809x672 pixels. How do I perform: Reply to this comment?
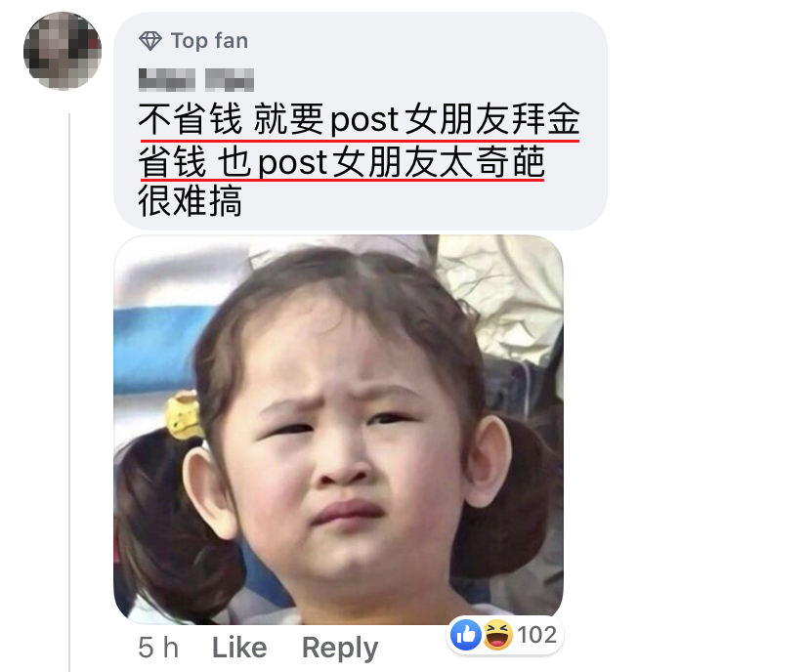pyautogui.click(x=340, y=649)
